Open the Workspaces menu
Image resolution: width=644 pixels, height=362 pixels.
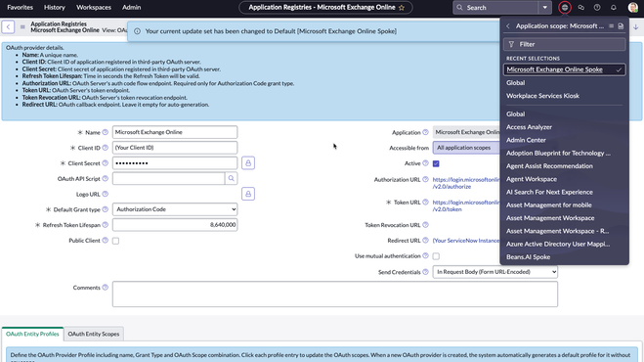click(x=94, y=8)
